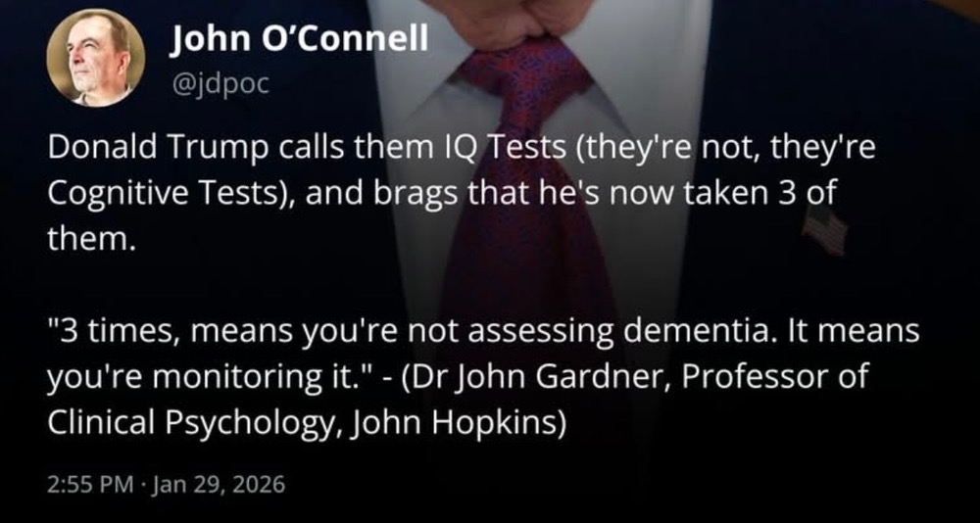Click the @jdpoc handle
The height and width of the screenshot is (523, 980).
click(219, 83)
